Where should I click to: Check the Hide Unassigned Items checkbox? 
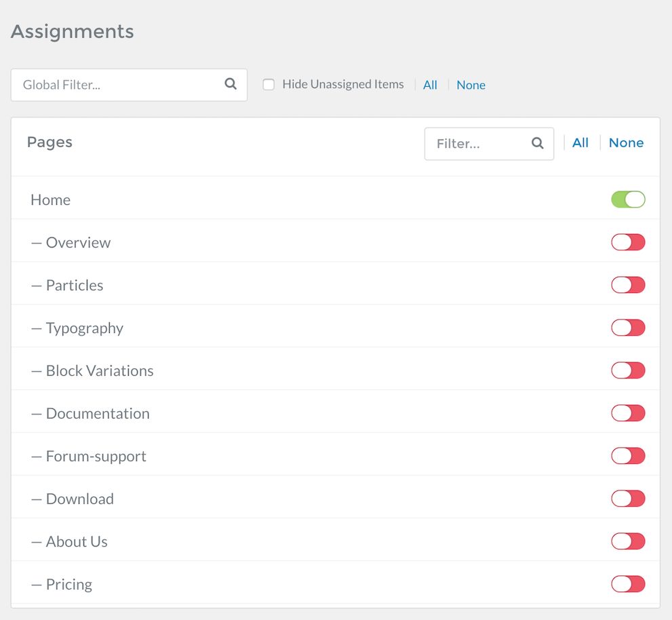coord(269,85)
